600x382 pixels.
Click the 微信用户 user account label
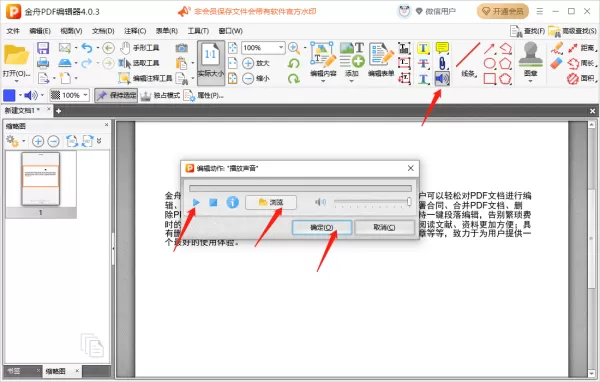pyautogui.click(x=440, y=11)
